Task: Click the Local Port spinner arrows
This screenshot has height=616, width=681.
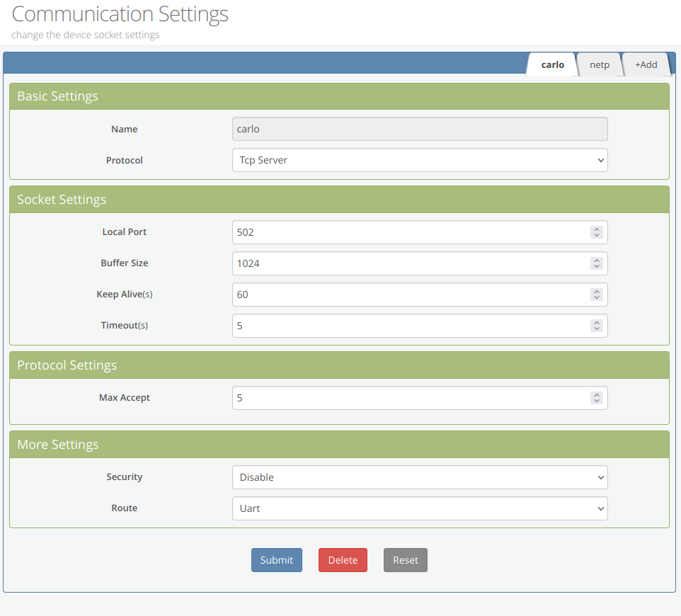Action: pyautogui.click(x=597, y=232)
